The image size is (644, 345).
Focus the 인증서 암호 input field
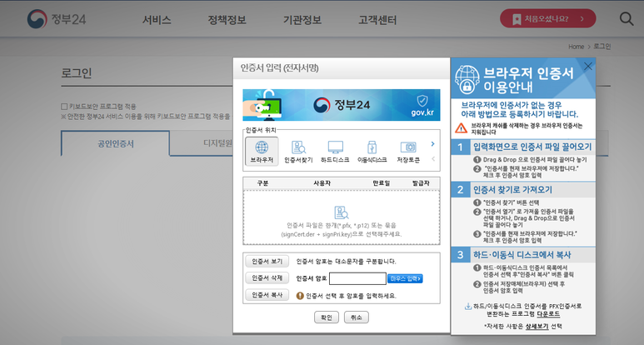(x=357, y=278)
